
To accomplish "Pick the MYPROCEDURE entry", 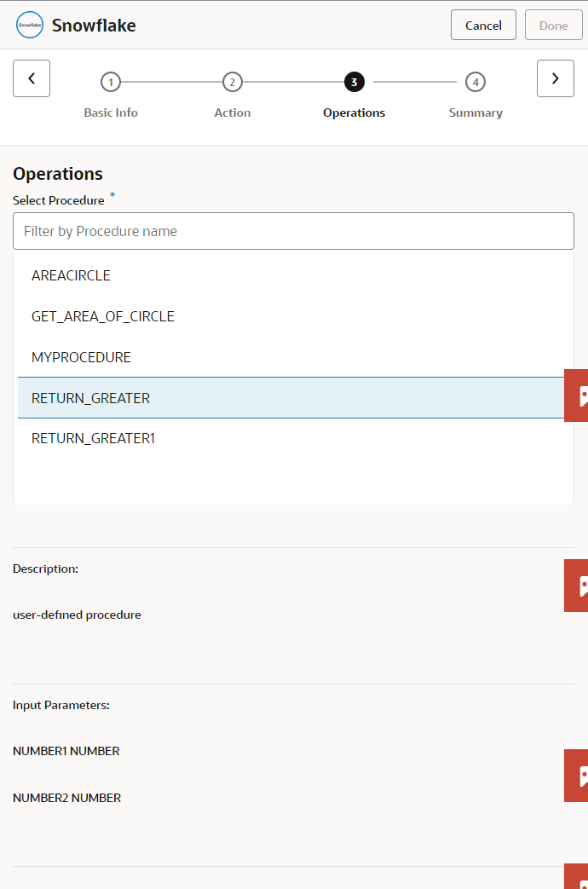I will pyautogui.click(x=82, y=357).
